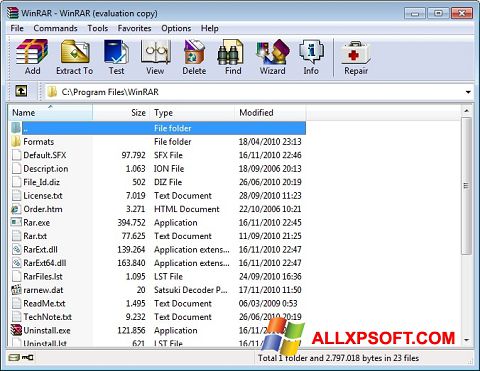
Task: Click the 22/10/2006 10:21 date cell
Action: [x=270, y=209]
